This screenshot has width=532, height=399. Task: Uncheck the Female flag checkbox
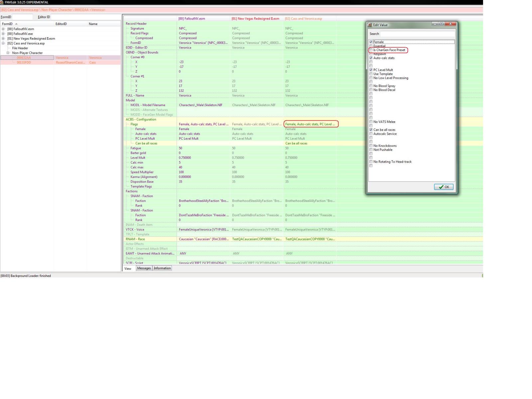pyautogui.click(x=371, y=42)
